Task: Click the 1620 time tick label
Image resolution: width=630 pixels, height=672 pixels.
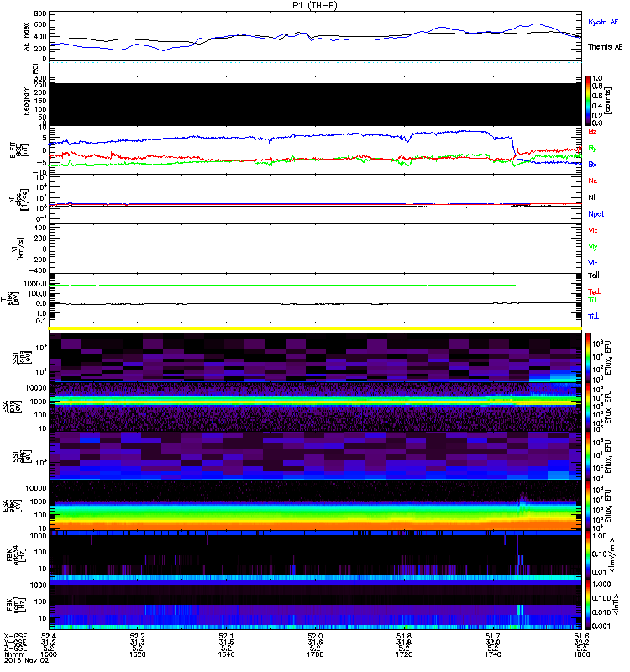Action: (x=138, y=654)
